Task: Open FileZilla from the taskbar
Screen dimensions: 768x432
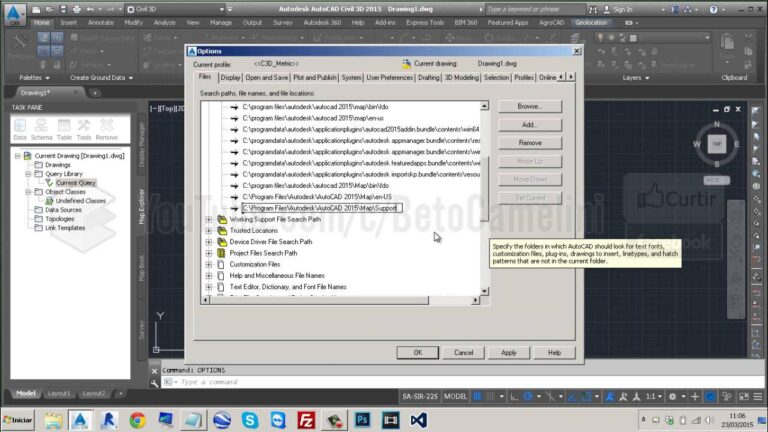Action: 306,420
